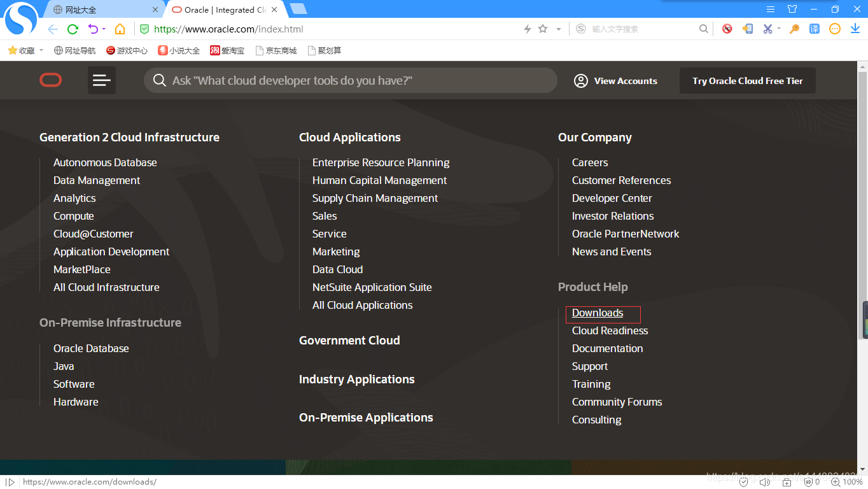Open the orange key password manager
Screen dimensions: 868x489
point(794,29)
